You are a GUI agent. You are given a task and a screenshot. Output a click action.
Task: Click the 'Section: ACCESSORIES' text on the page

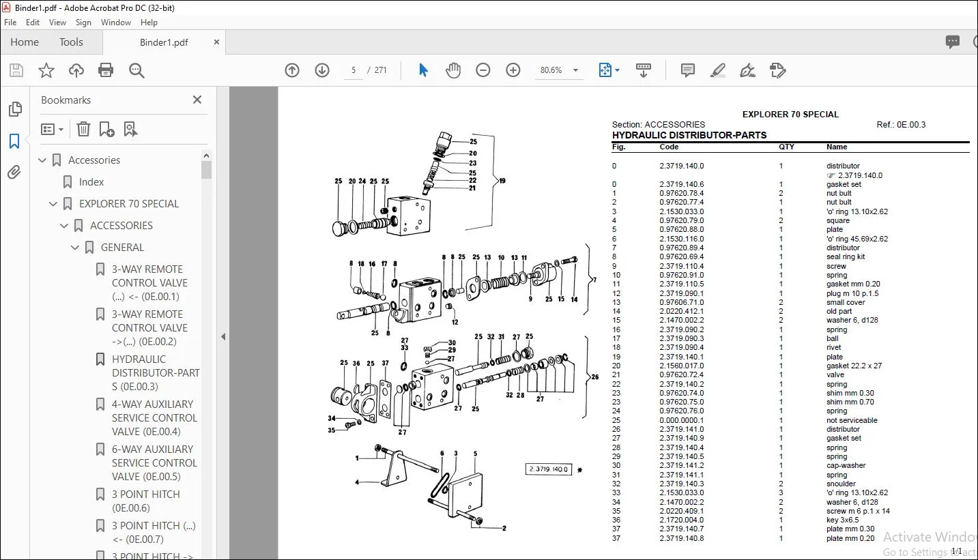[659, 125]
